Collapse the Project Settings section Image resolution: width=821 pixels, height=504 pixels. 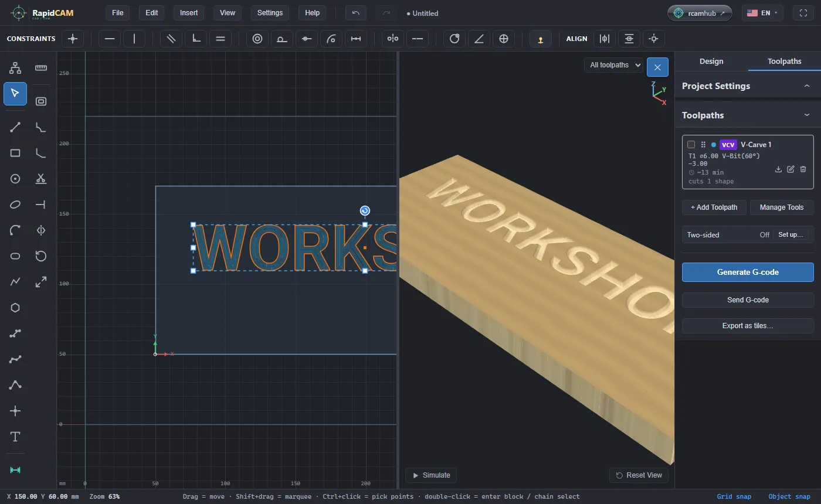[x=748, y=86]
